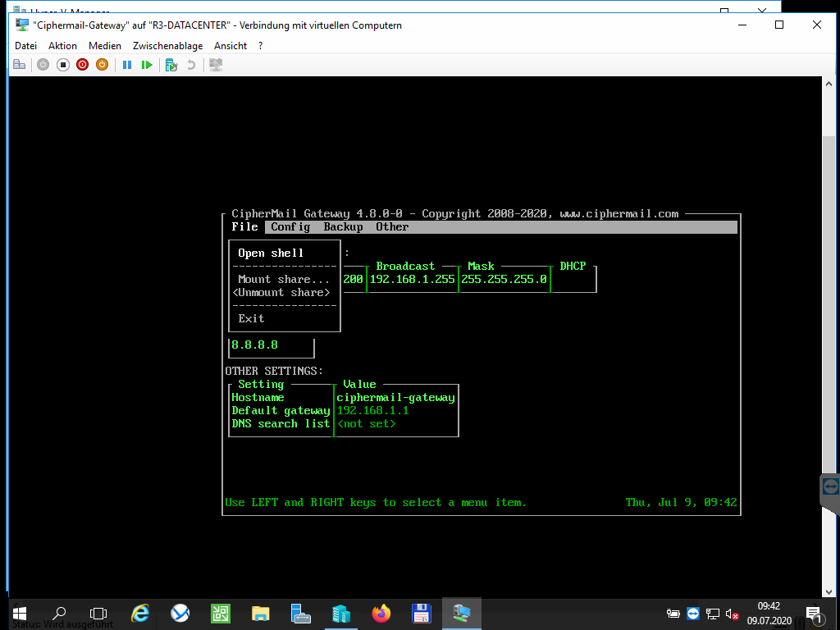Screen dimensions: 840x630
Task: Click the taskbar clock showing 09:42
Action: click(769, 613)
